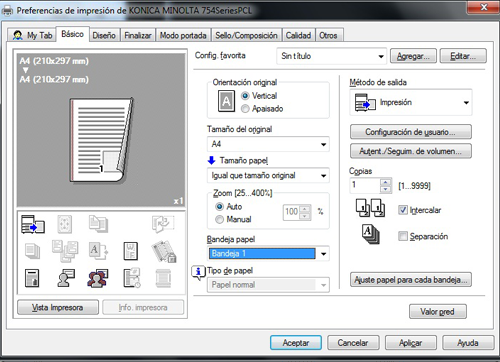Uncheck the Intercalar checkbox
Viewport: 500px width, 362px height.
click(403, 210)
